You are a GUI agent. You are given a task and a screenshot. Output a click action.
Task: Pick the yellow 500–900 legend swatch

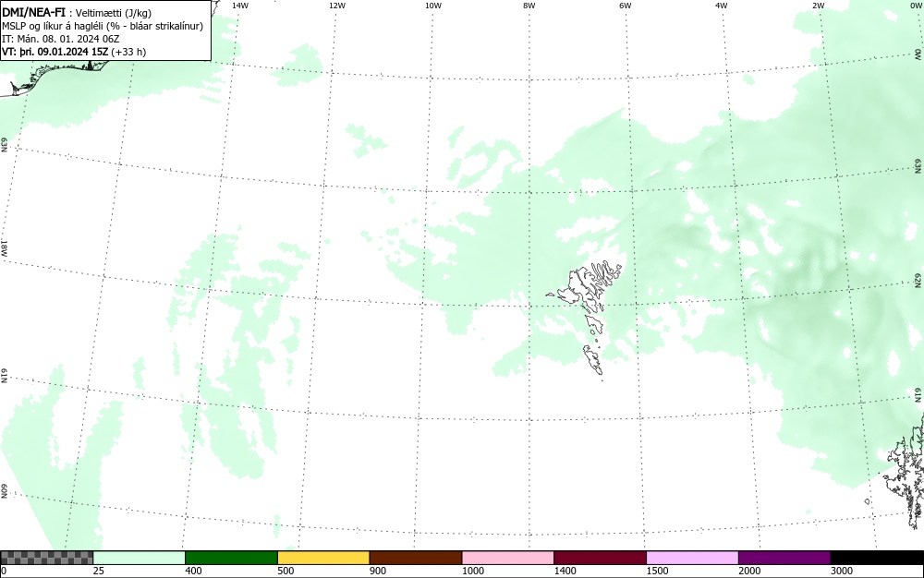323,558
